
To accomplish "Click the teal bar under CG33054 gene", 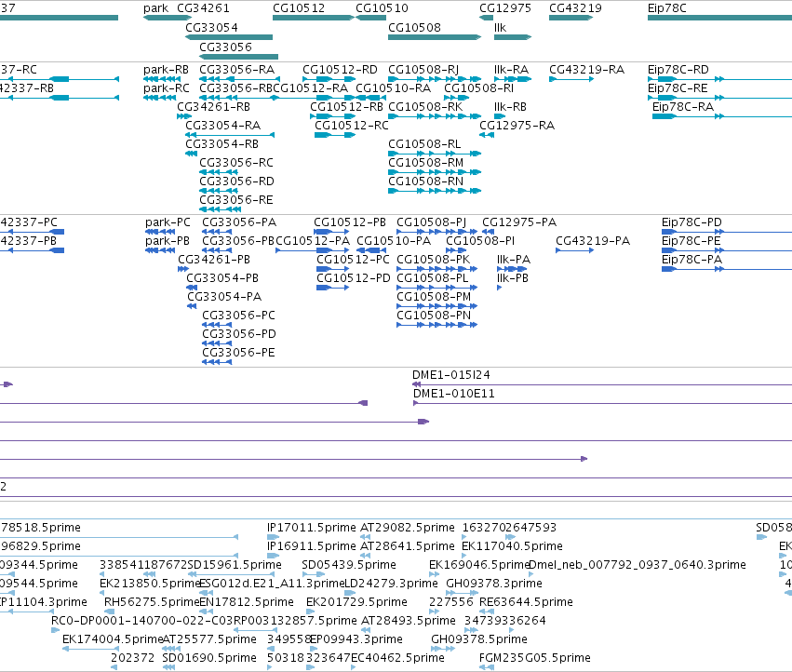I will (229, 37).
